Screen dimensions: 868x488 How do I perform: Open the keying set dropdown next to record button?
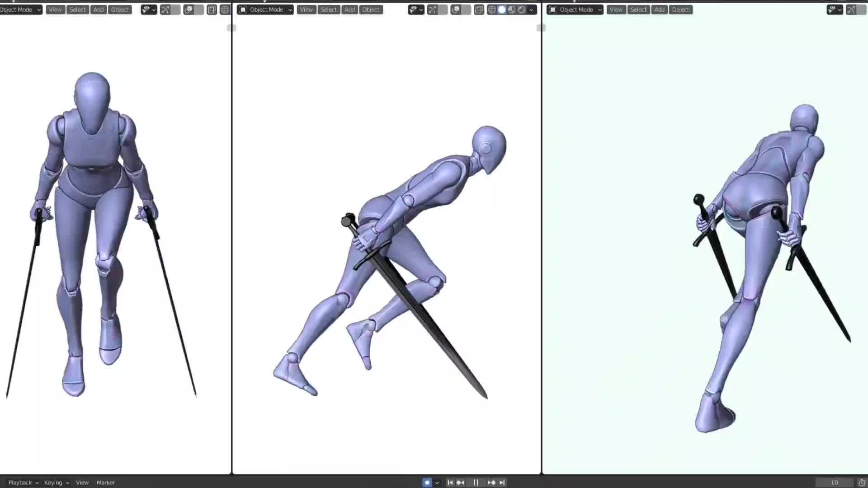coord(437,482)
